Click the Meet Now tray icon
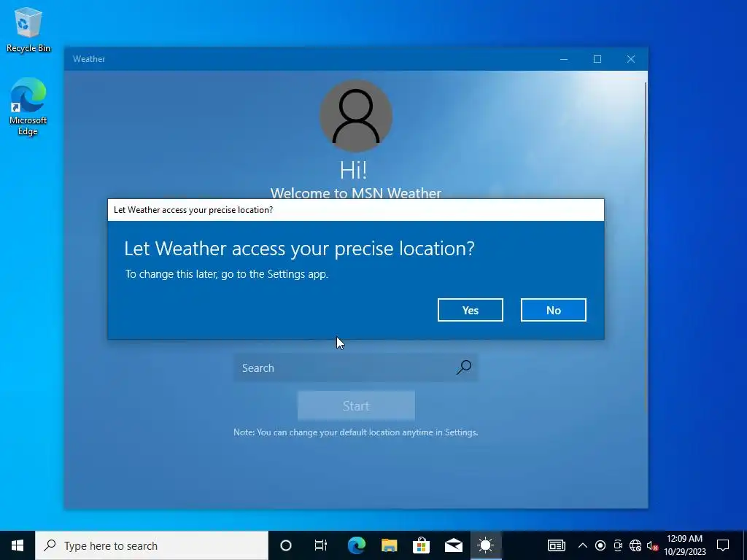Screen dimensions: 747x560 (x=618, y=545)
